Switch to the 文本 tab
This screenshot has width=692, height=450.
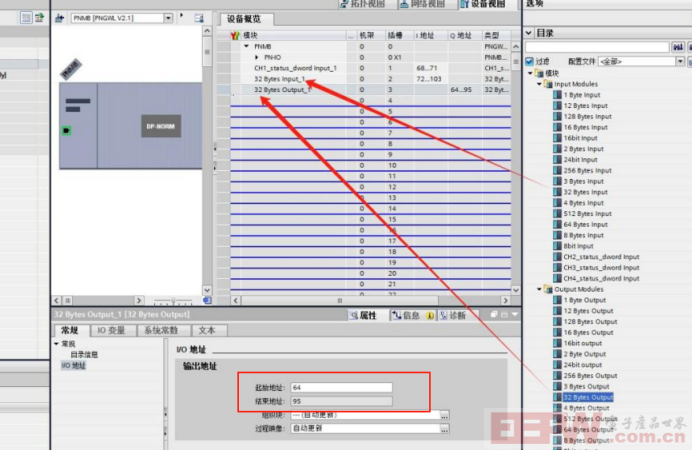click(x=207, y=330)
